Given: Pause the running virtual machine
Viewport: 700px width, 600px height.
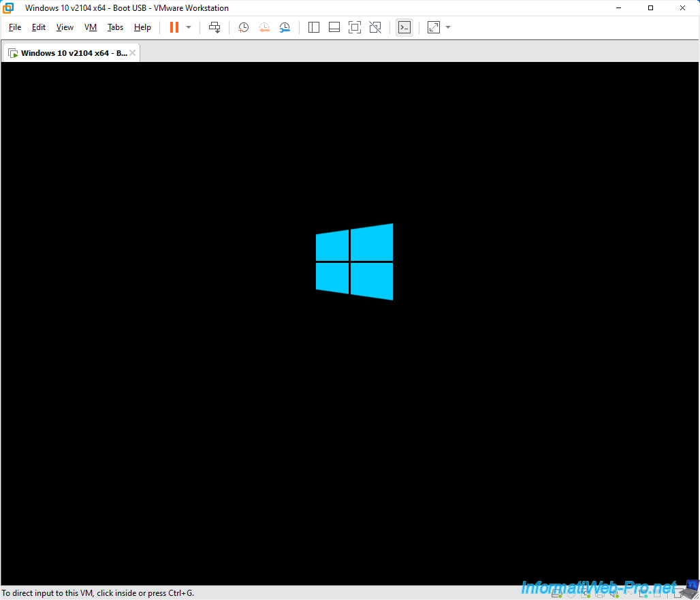Looking at the screenshot, I should click(174, 27).
